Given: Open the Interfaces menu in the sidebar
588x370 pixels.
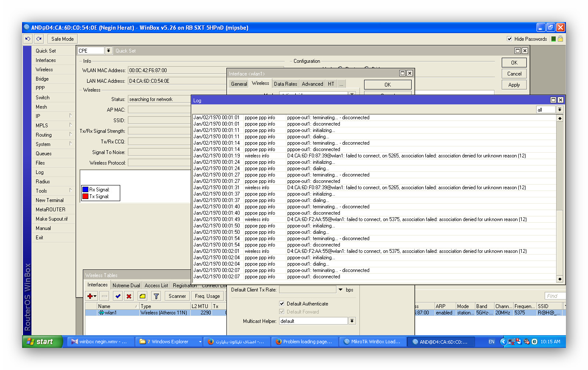Looking at the screenshot, I should 54,60.
